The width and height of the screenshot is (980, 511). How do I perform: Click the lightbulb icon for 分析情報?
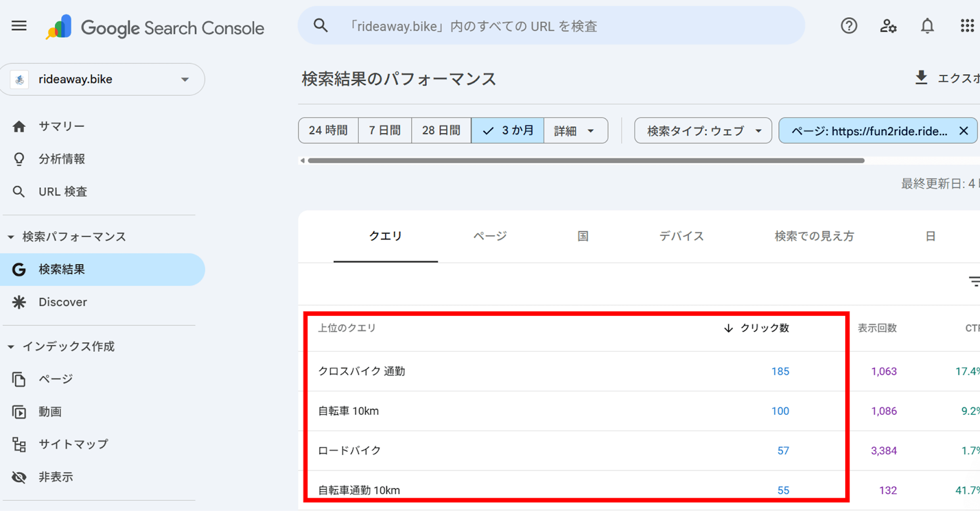click(x=19, y=159)
